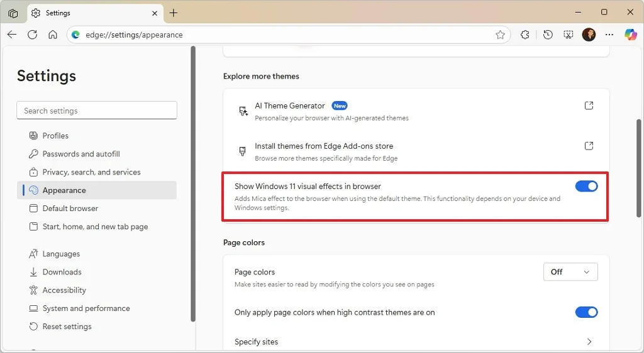Click Install themes from Edge Add-ons store

click(x=324, y=146)
